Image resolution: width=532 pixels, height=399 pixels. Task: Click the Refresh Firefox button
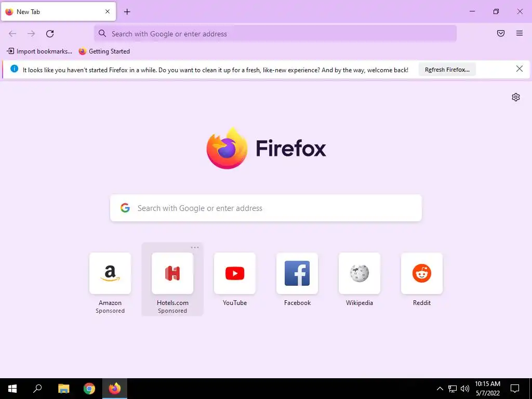pyautogui.click(x=447, y=70)
